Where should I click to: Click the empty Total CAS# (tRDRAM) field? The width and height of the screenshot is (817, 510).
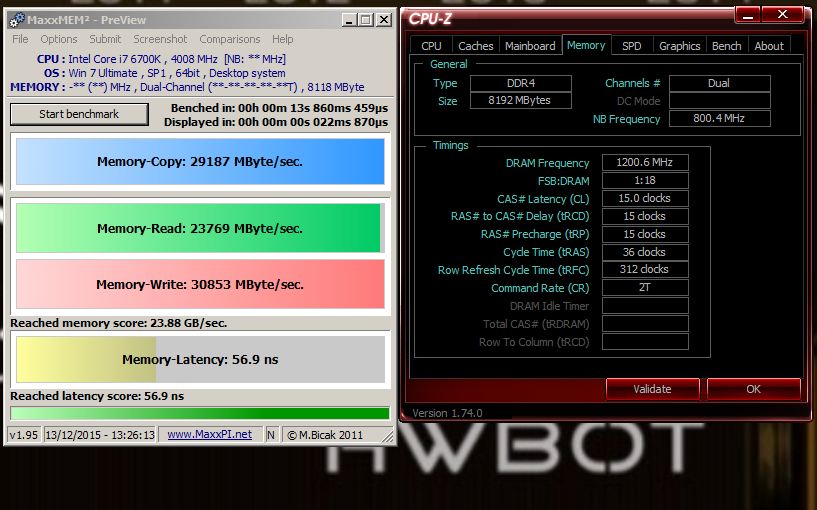coord(645,324)
